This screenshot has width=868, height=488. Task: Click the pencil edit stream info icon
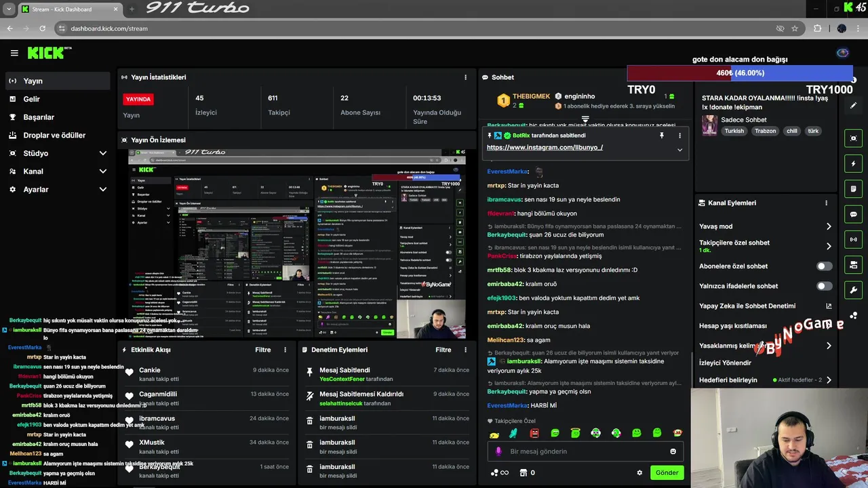pyautogui.click(x=853, y=106)
